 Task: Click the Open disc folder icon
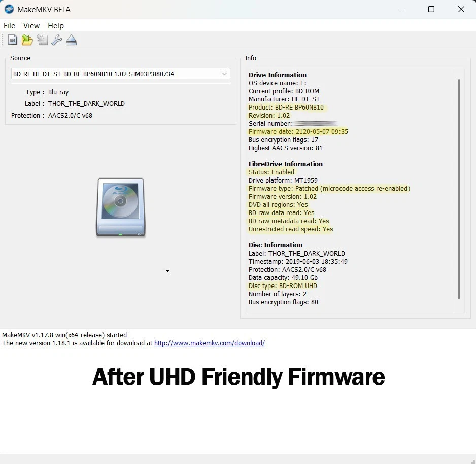click(x=27, y=40)
